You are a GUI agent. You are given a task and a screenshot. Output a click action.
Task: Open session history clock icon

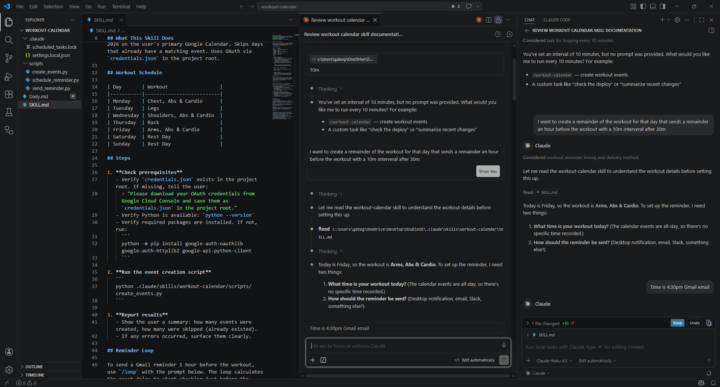click(x=497, y=34)
